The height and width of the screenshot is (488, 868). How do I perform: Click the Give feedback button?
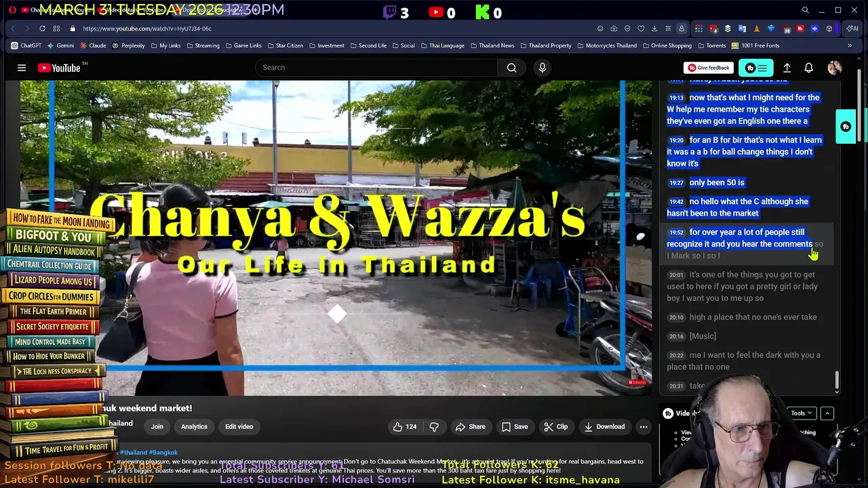click(x=708, y=68)
